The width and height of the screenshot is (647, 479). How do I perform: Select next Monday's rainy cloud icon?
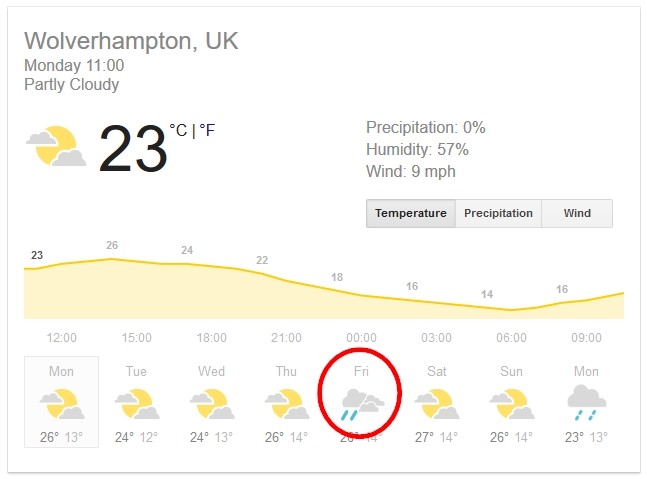(x=587, y=403)
